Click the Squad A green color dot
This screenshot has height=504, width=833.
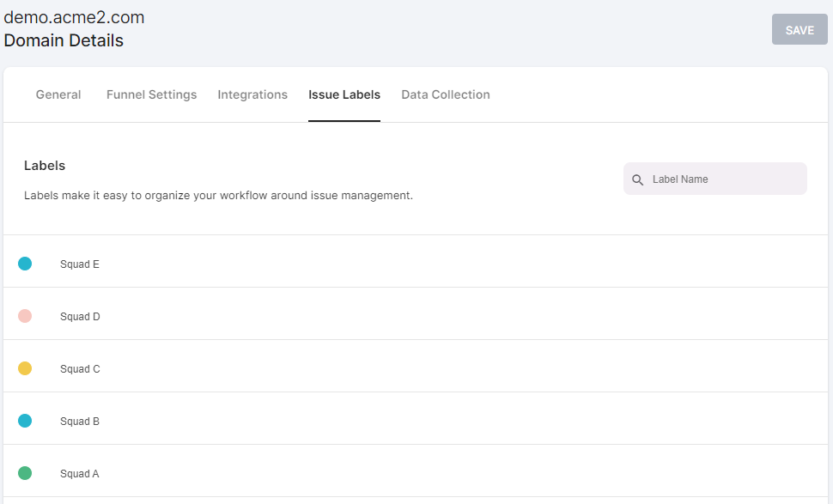coord(25,473)
